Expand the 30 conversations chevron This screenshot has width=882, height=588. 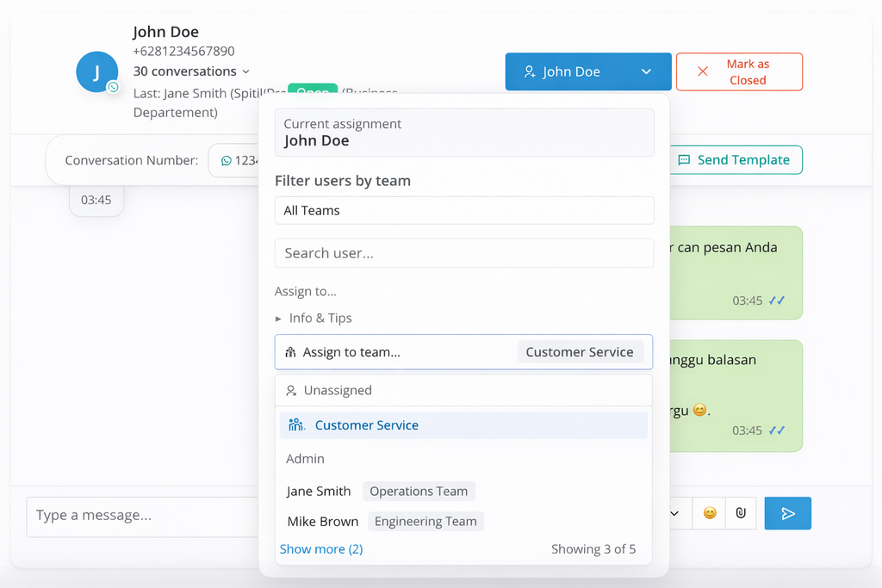245,71
